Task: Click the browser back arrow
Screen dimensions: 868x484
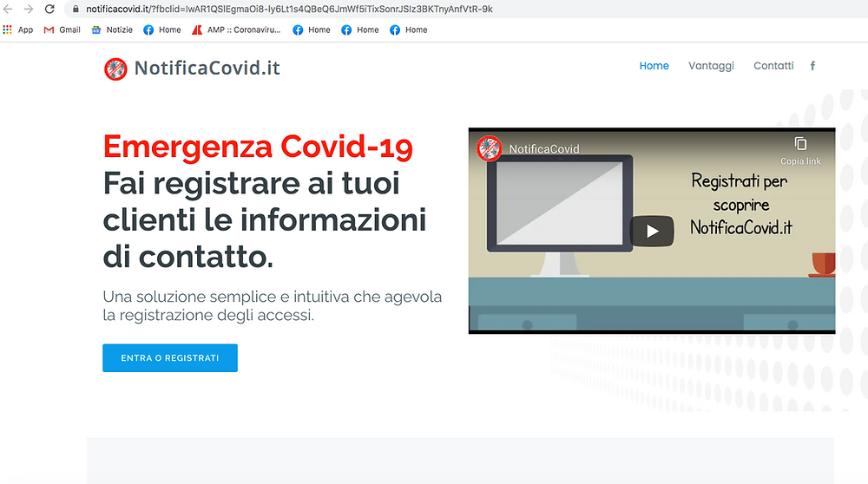Action: click(8, 9)
